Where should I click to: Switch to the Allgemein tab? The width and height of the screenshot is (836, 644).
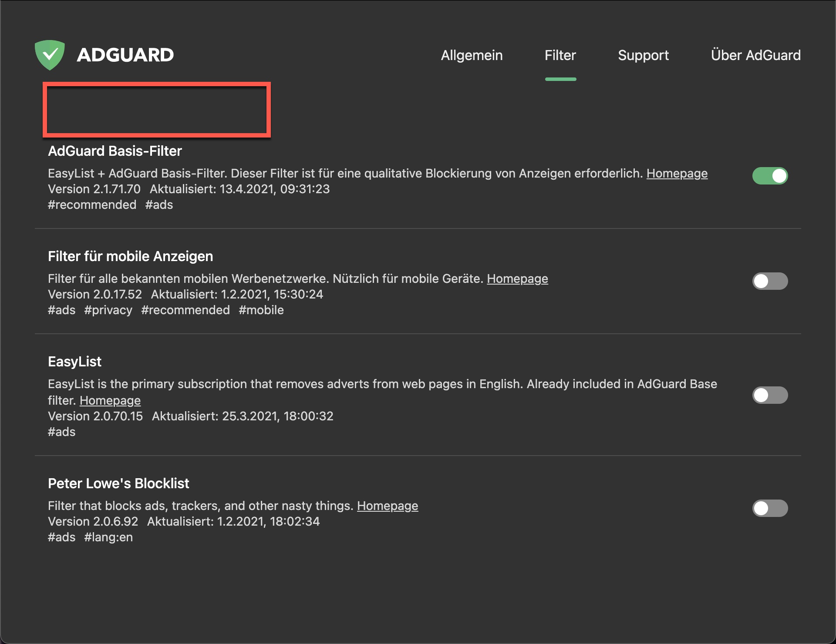[x=472, y=55]
